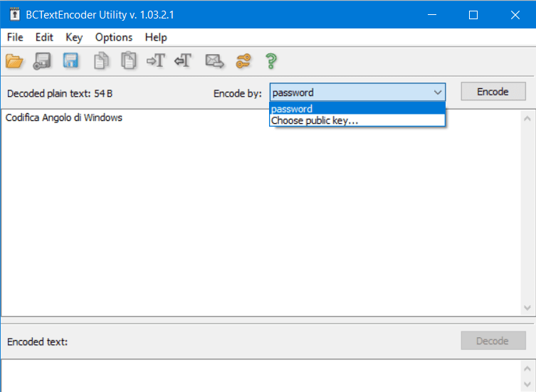Click the Decode button
The image size is (536, 392).
pyautogui.click(x=493, y=340)
